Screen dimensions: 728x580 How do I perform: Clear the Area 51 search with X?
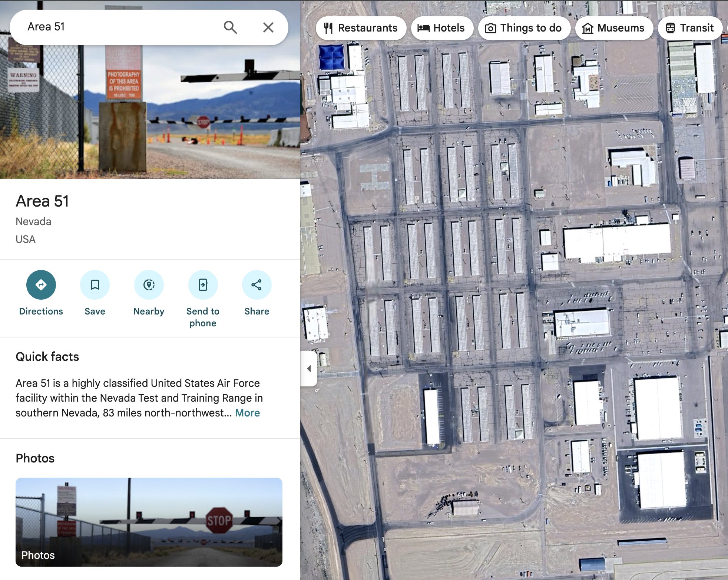click(x=268, y=27)
